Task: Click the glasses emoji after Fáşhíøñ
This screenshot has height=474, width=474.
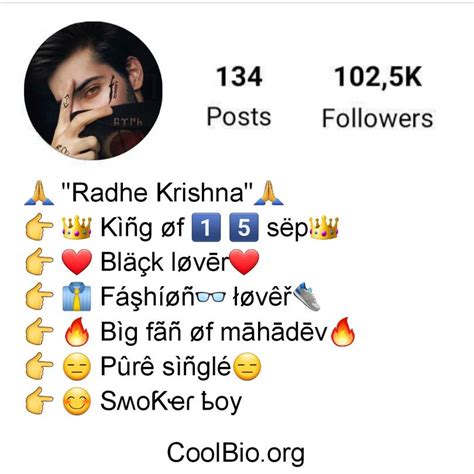Action: pos(211,297)
